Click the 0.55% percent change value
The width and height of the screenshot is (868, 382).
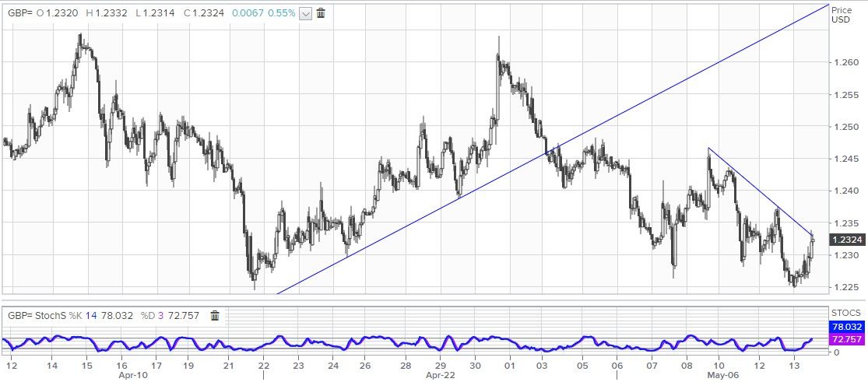coord(282,13)
